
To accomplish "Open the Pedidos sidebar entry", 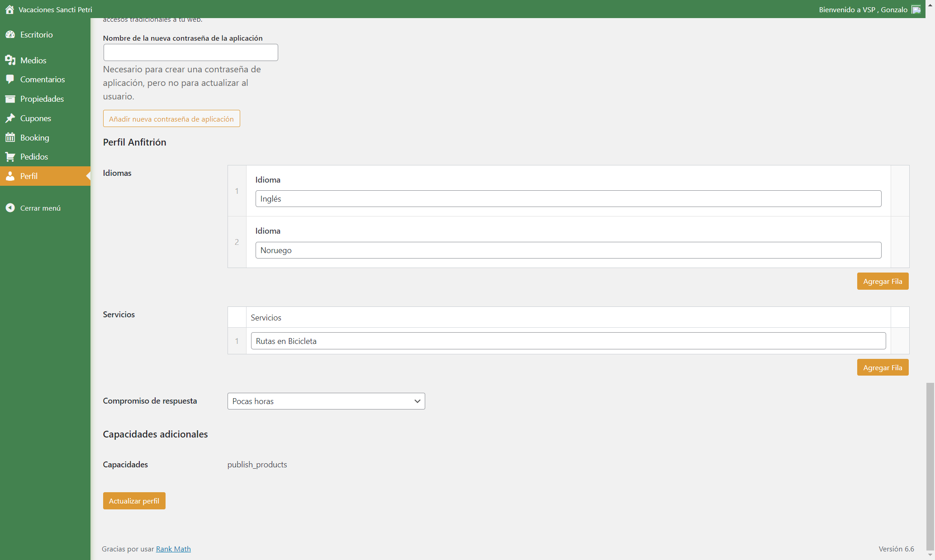I will [45, 157].
